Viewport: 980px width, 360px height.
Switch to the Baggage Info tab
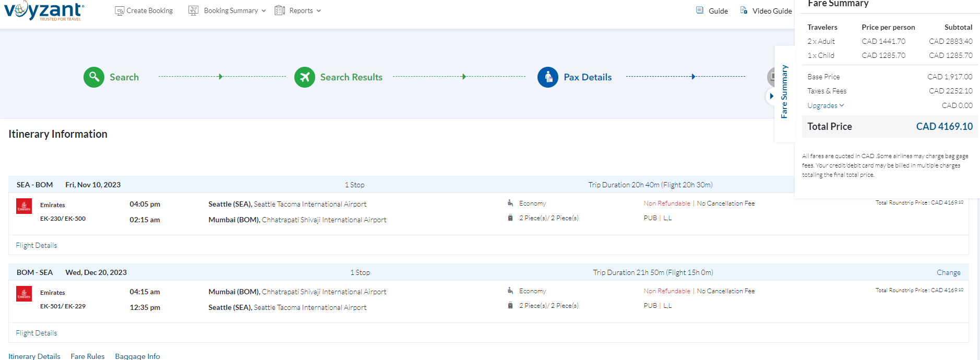(137, 356)
